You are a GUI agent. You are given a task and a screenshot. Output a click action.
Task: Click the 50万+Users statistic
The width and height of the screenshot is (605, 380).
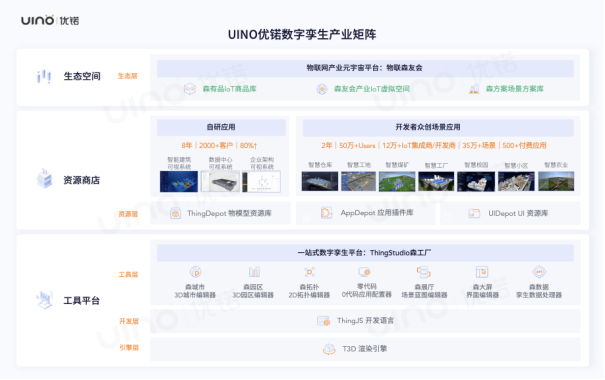pos(357,146)
